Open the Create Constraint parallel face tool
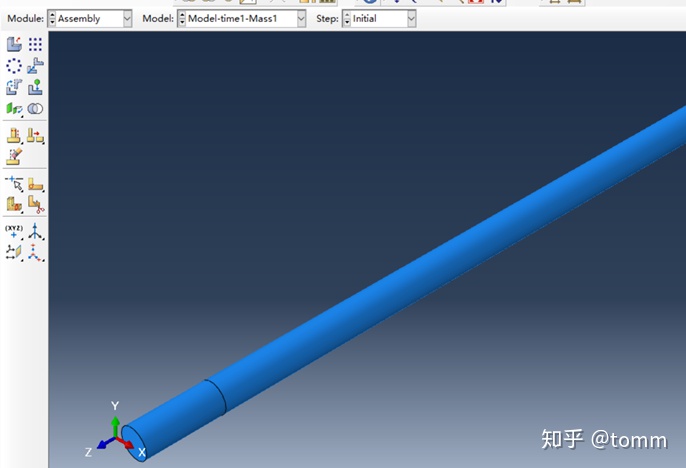This screenshot has width=686, height=468. 14,108
